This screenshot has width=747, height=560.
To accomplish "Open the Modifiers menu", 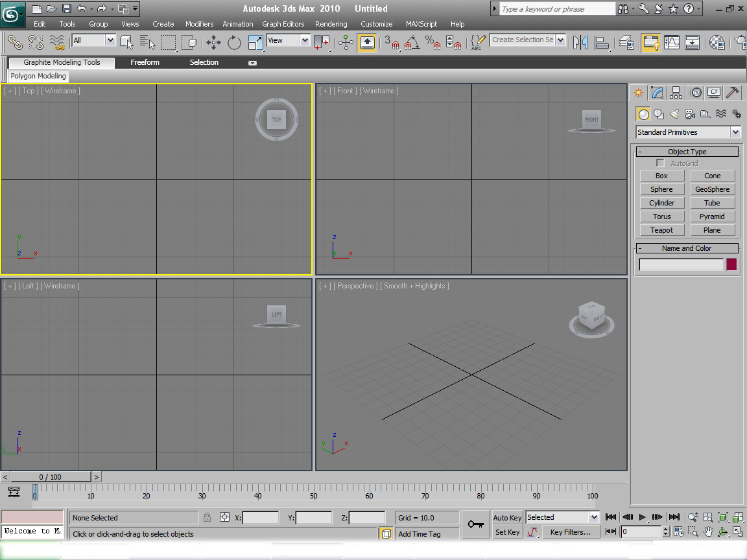I will [199, 24].
